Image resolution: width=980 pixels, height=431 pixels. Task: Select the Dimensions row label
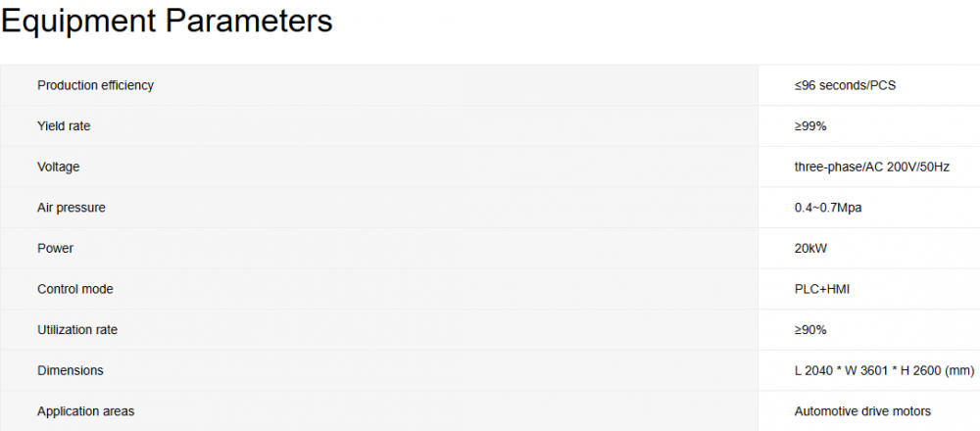pos(71,371)
